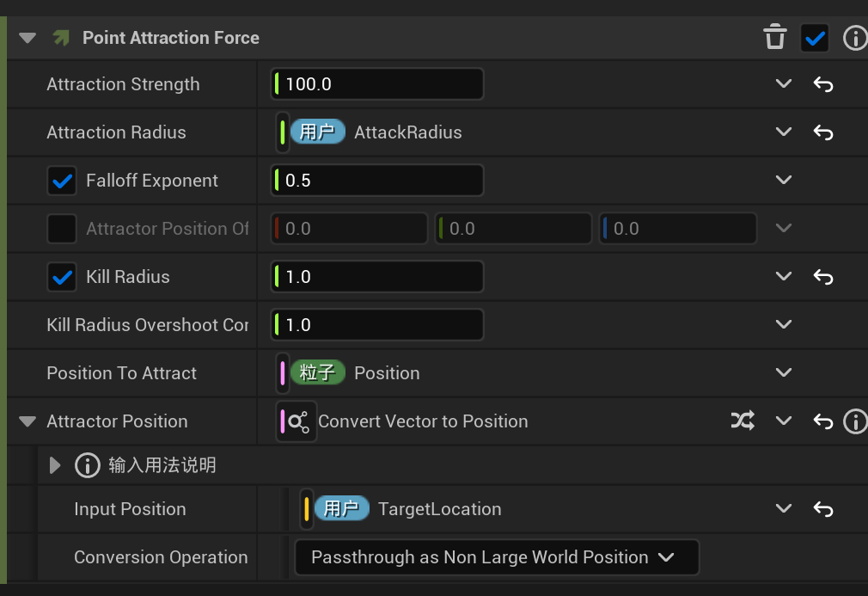Click the Convert Vector to Position node icon
The height and width of the screenshot is (596, 868).
(297, 421)
